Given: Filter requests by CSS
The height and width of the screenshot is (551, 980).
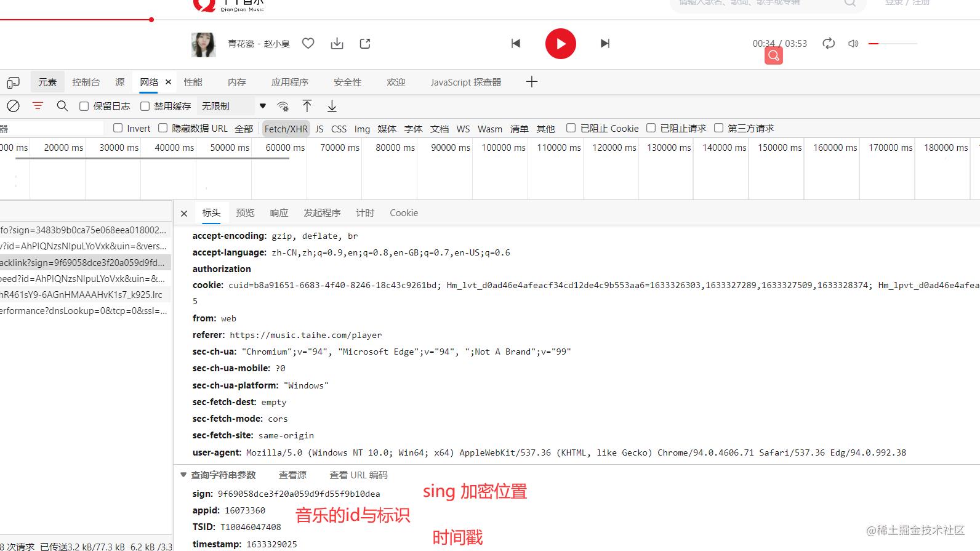Looking at the screenshot, I should click(x=339, y=129).
